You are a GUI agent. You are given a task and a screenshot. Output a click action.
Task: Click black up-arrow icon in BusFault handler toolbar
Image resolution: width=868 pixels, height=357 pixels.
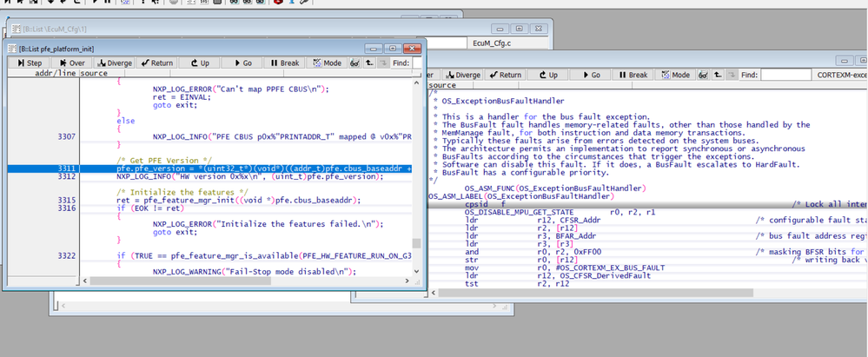coord(718,75)
